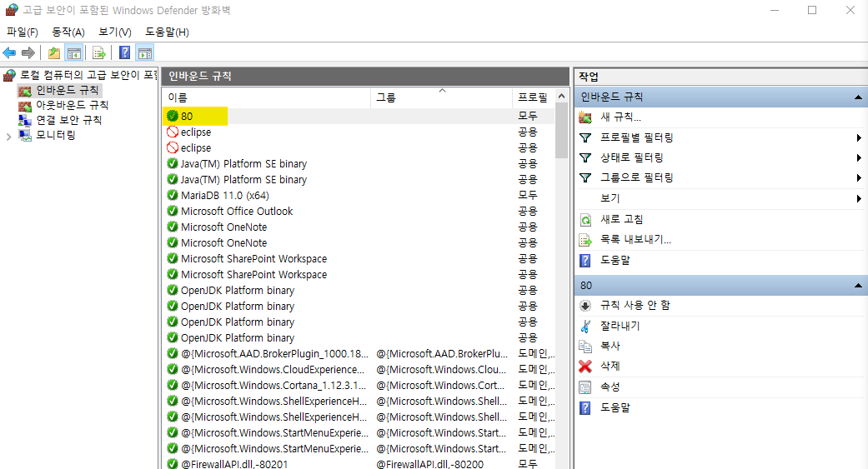Viewport: 868px width, 469px height.
Task: Open the 보기 submenu arrow in actions pane
Action: pyautogui.click(x=859, y=198)
